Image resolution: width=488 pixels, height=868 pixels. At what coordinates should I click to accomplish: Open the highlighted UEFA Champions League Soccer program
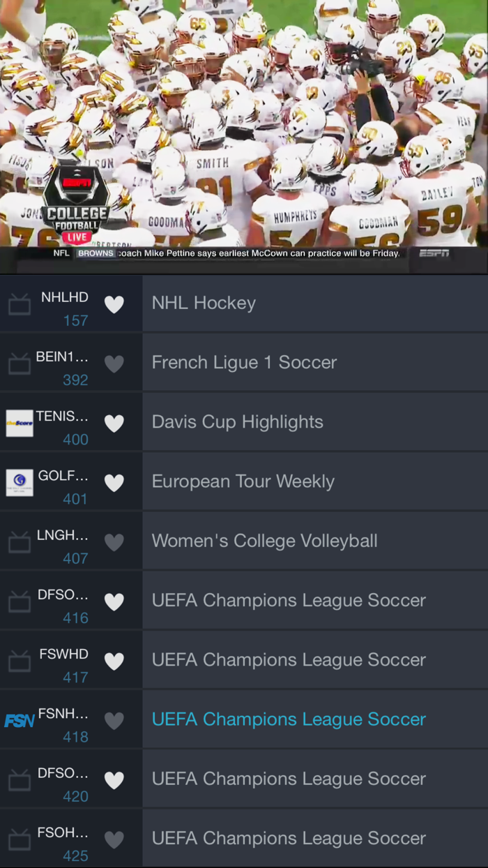pos(289,719)
